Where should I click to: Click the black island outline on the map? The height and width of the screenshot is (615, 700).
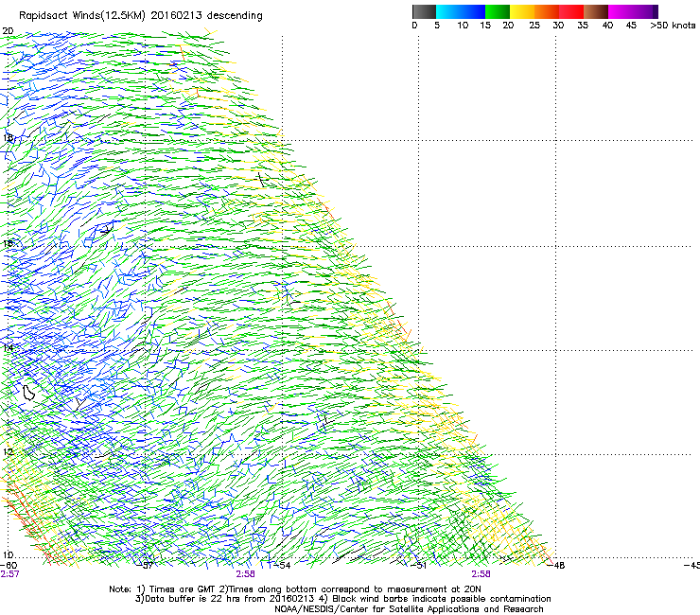[x=28, y=393]
